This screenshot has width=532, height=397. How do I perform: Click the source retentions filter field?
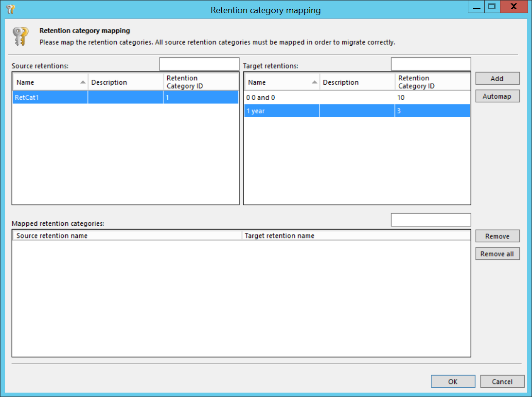tap(199, 64)
